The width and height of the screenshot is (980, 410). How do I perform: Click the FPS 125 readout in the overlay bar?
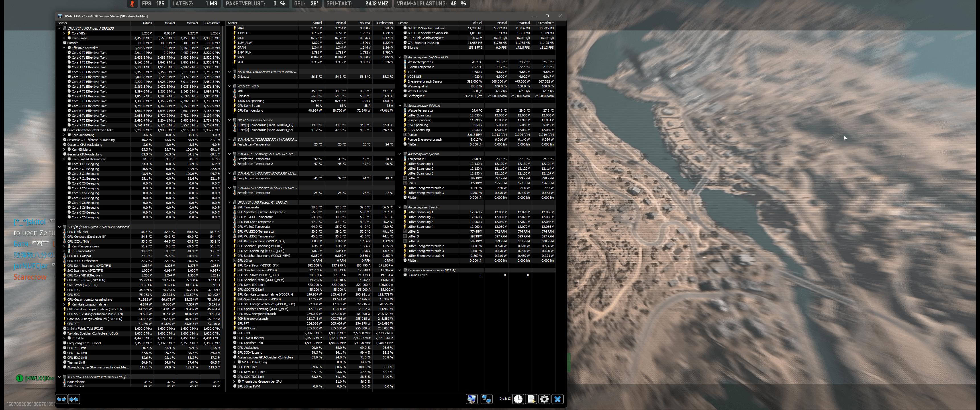click(x=153, y=4)
